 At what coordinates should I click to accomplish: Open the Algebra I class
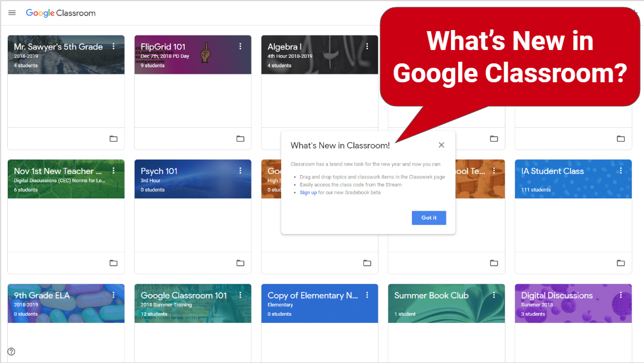pos(284,47)
